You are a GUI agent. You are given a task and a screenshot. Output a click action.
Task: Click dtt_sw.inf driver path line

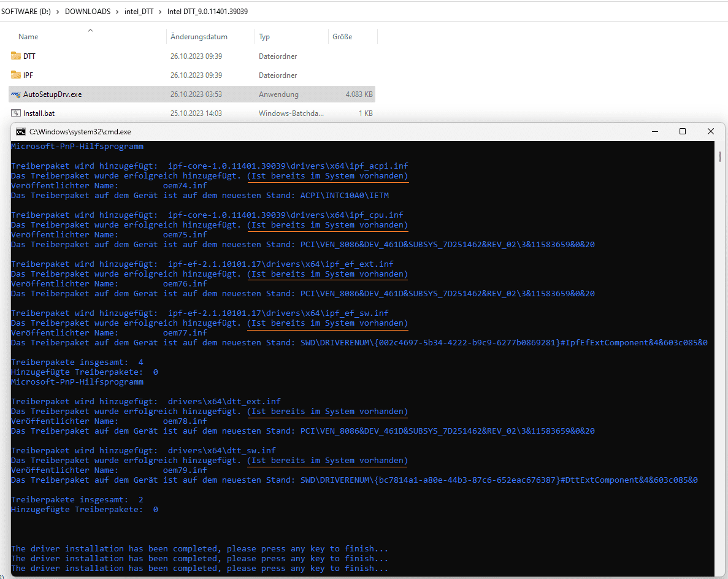click(x=144, y=451)
